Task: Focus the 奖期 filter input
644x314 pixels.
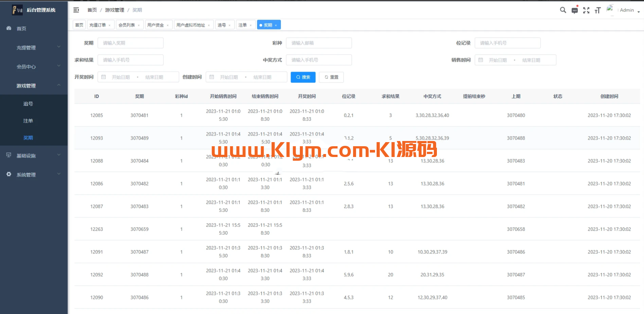Action: [130, 43]
